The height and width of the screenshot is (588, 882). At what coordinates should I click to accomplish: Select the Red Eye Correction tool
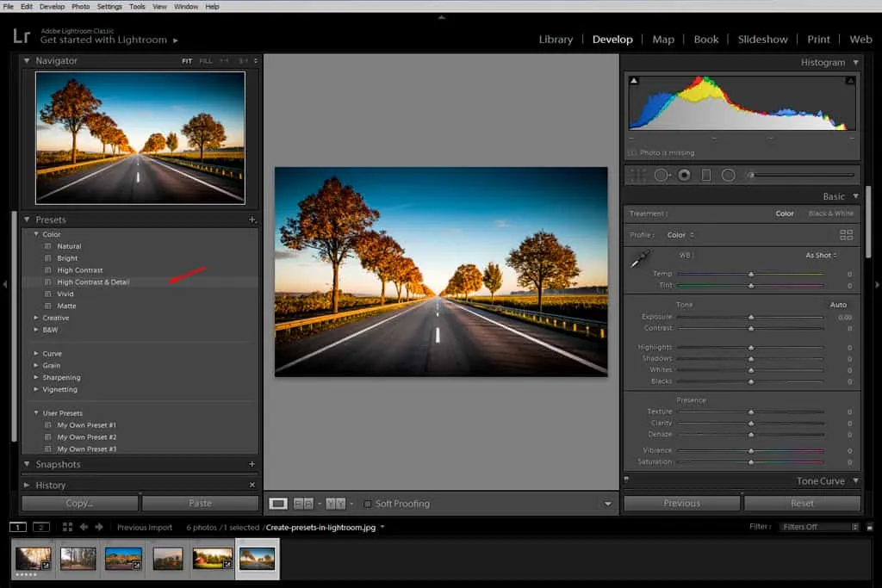pyautogui.click(x=685, y=175)
